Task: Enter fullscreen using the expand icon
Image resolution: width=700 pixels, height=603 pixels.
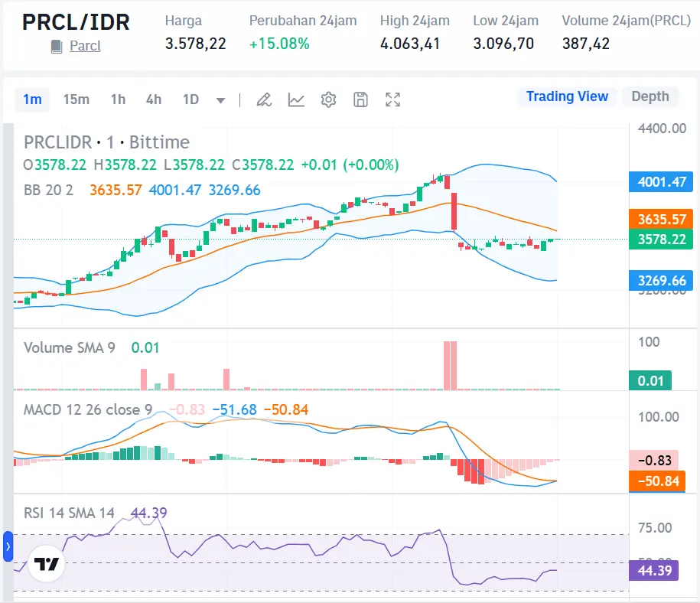Action: 392,99
